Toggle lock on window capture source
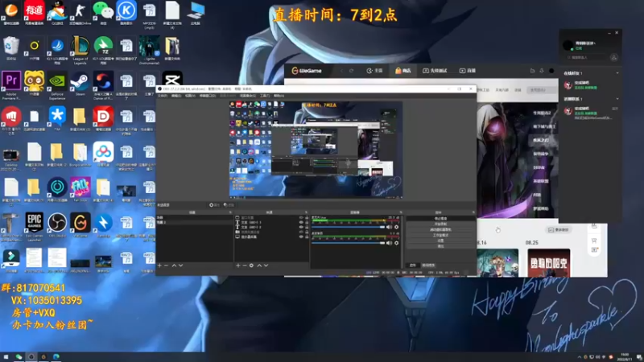 307,217
